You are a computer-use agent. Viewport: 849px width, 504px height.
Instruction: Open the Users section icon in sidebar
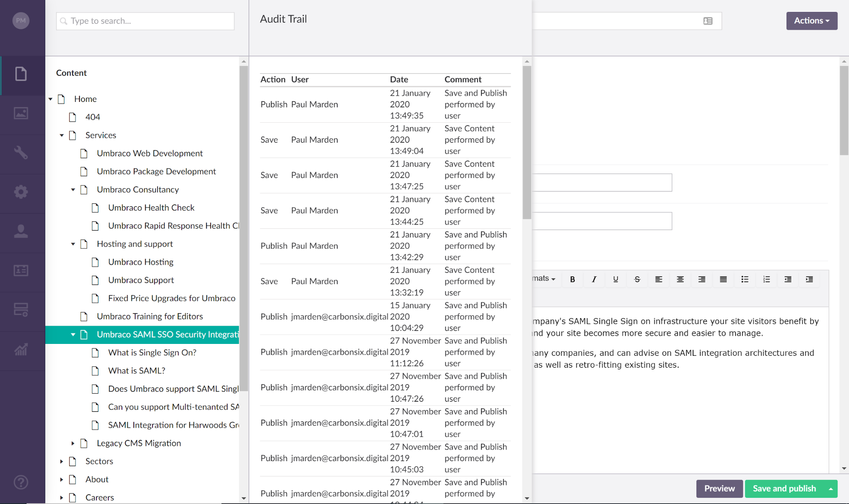21,231
